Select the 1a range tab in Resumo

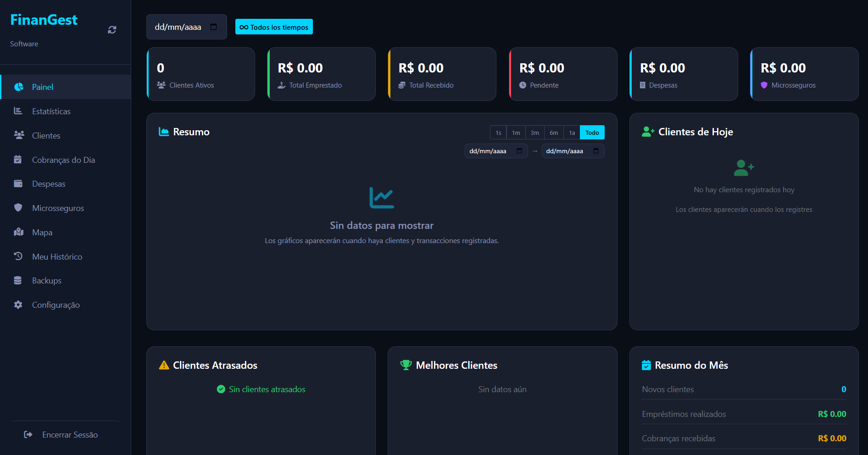572,133
